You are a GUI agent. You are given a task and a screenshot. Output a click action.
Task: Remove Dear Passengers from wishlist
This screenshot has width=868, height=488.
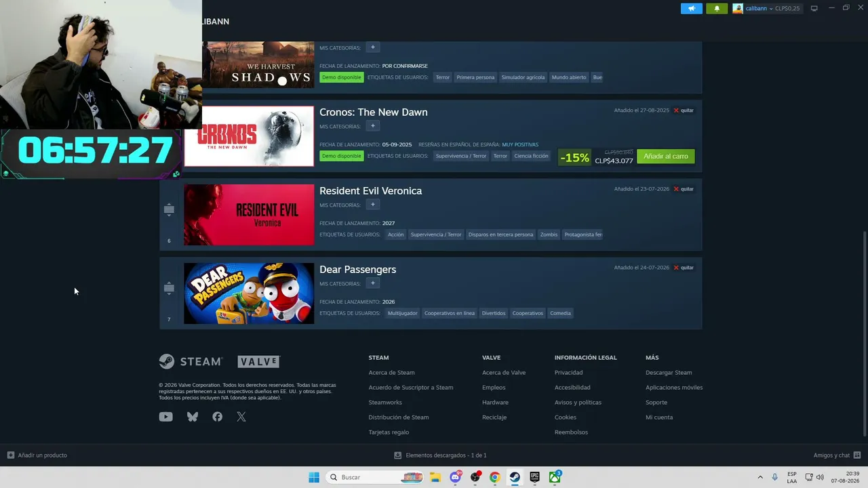tap(684, 268)
